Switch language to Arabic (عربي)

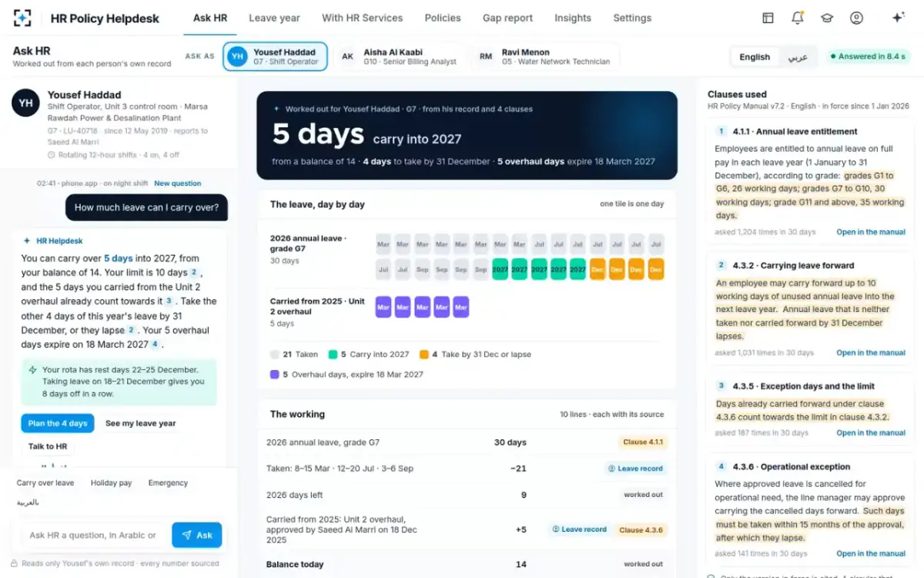(x=798, y=57)
